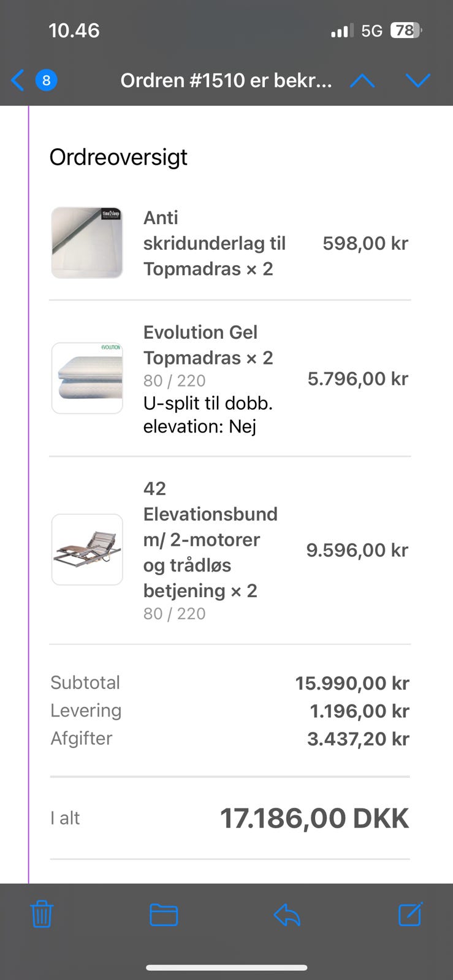The width and height of the screenshot is (453, 980).
Task: Select the 42 Elevationsbund product name
Action: (210, 540)
